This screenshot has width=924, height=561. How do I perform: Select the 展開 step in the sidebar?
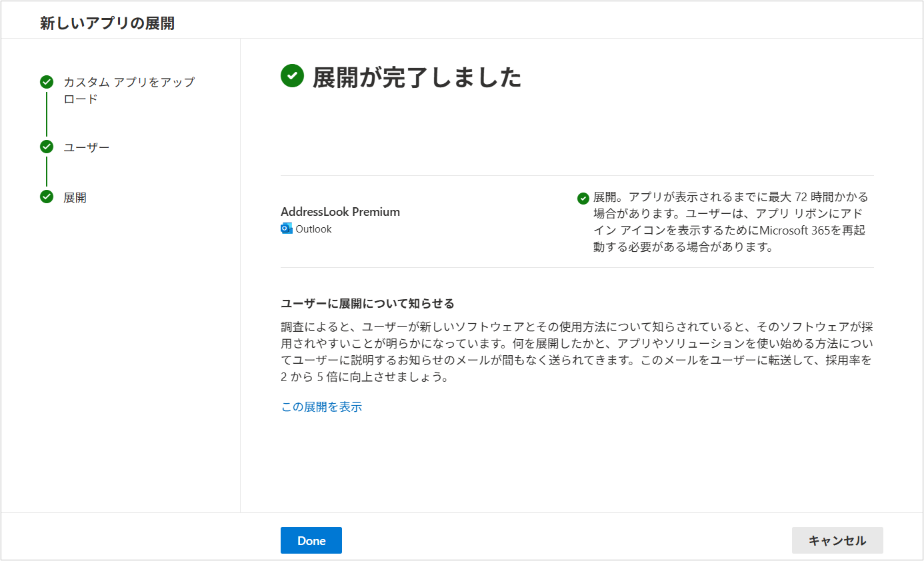pyautogui.click(x=75, y=198)
